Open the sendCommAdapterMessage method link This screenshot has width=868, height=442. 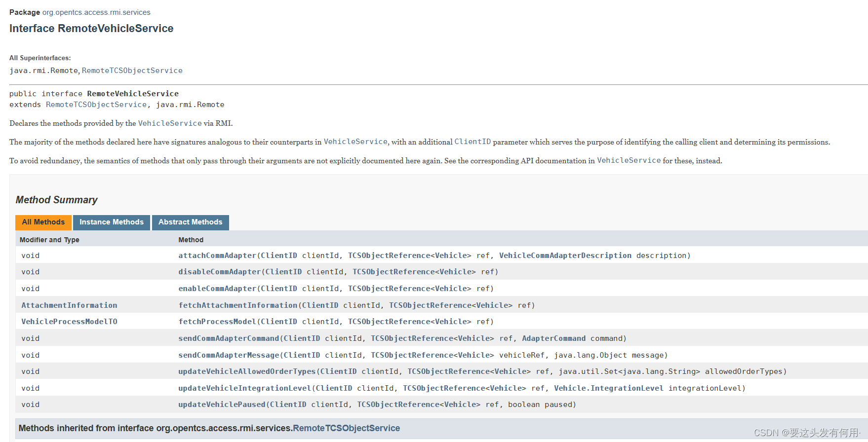(x=229, y=355)
